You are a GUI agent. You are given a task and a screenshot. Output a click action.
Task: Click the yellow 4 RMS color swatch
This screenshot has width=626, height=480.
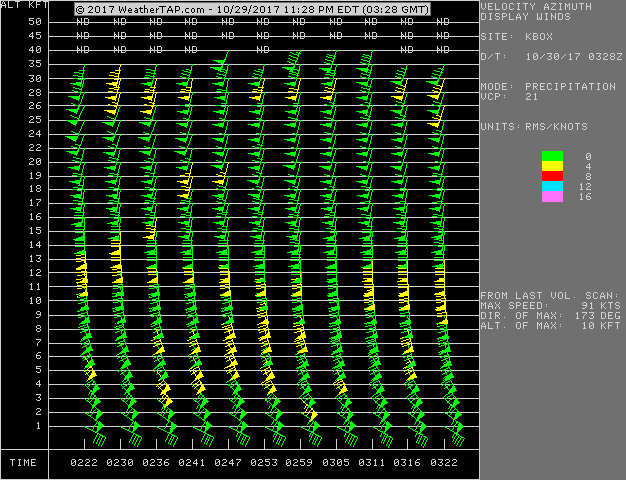point(552,166)
